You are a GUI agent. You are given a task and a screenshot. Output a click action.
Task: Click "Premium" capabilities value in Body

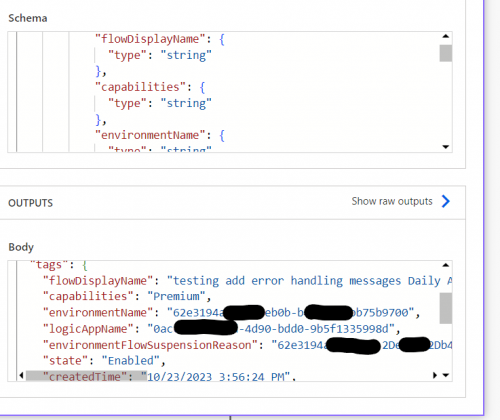pyautogui.click(x=176, y=296)
